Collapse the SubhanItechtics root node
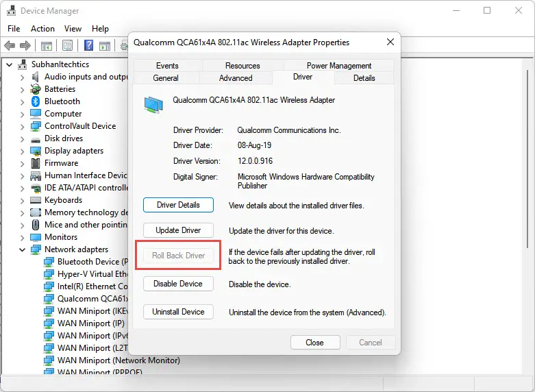The width and height of the screenshot is (535, 392). [x=10, y=64]
